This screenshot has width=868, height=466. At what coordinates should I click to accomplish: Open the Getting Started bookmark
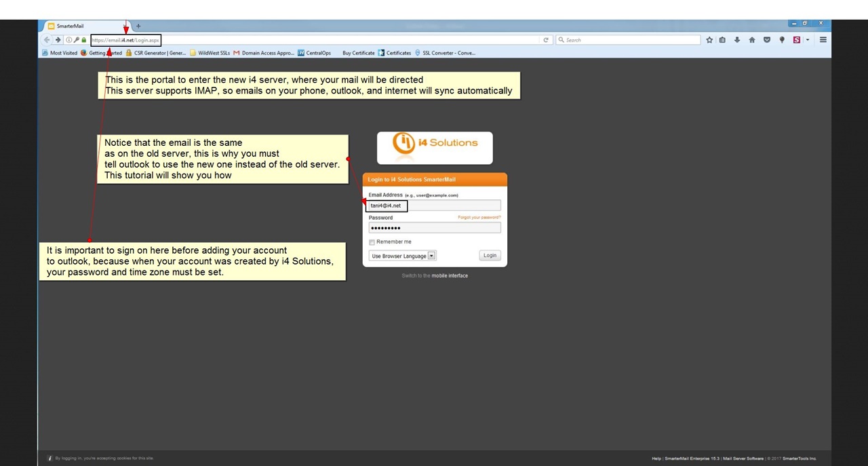(x=102, y=53)
